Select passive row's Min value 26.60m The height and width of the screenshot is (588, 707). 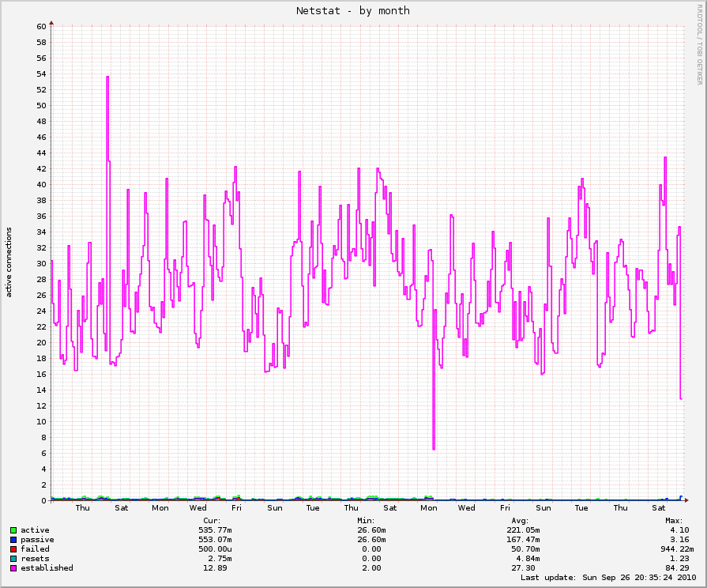[x=371, y=540]
